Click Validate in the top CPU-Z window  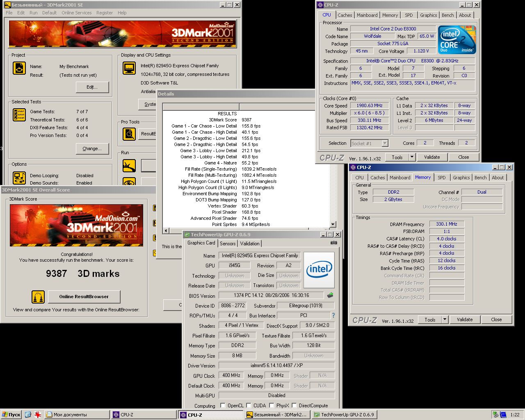[432, 157]
